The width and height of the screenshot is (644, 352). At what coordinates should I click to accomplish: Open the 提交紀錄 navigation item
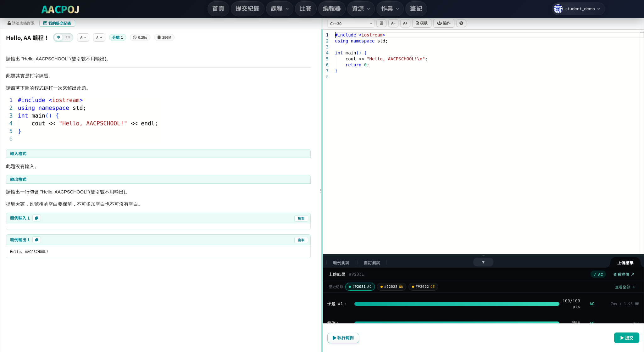click(x=247, y=8)
